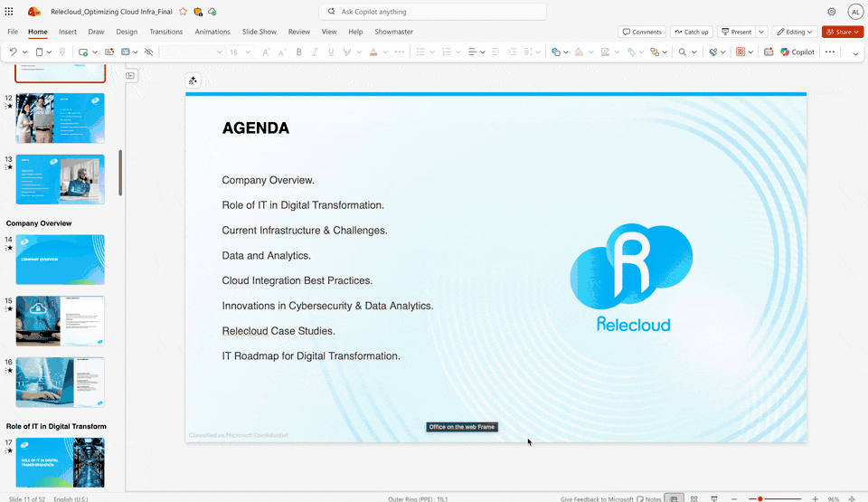Click the Format Painter icon

(62, 52)
